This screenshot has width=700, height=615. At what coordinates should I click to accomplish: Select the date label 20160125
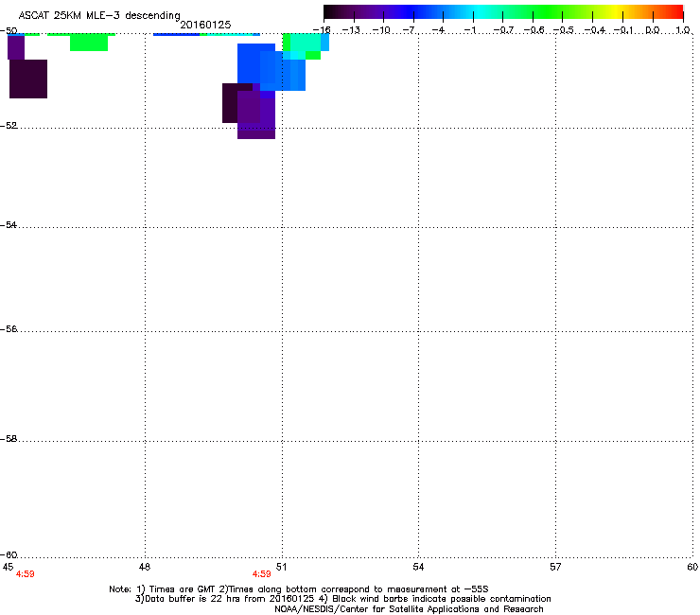coord(205,25)
